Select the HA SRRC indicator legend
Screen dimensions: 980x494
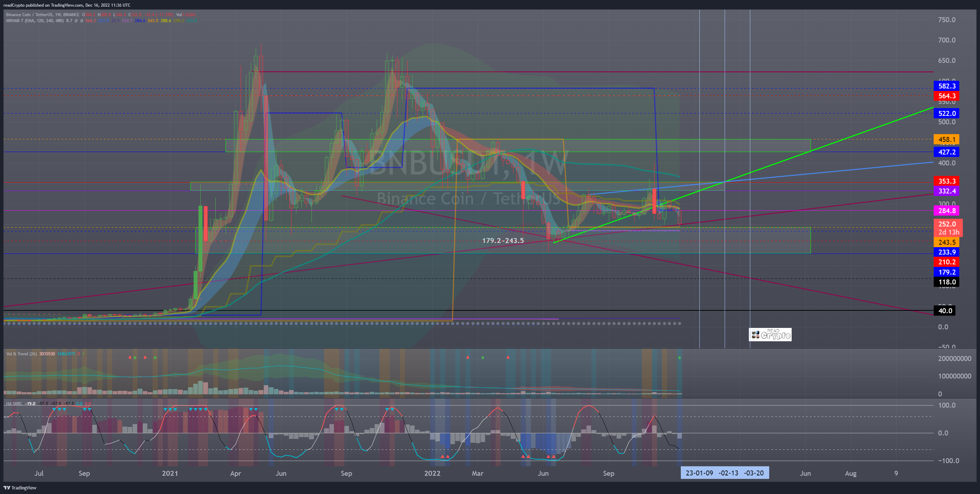(x=14, y=403)
